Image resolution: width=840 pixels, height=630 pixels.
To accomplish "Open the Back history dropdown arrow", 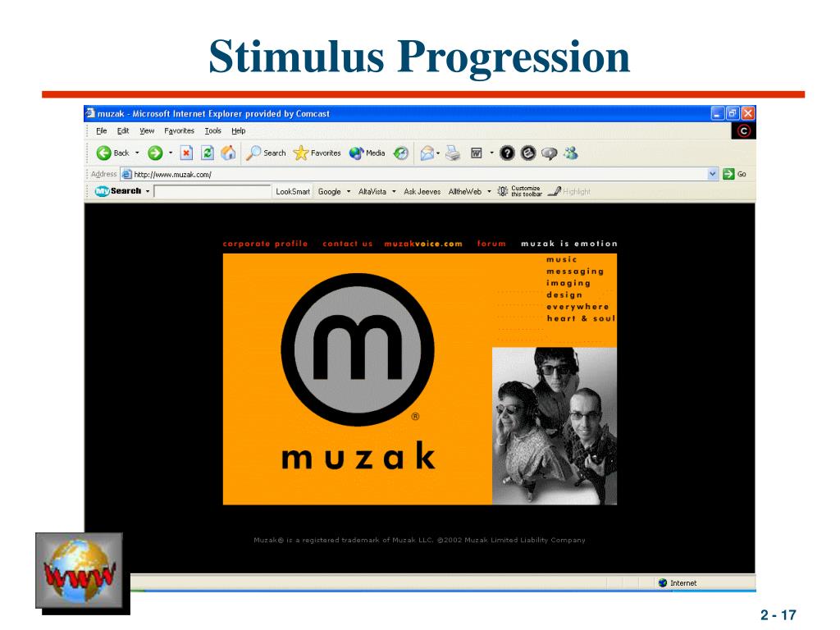I will click(x=137, y=153).
